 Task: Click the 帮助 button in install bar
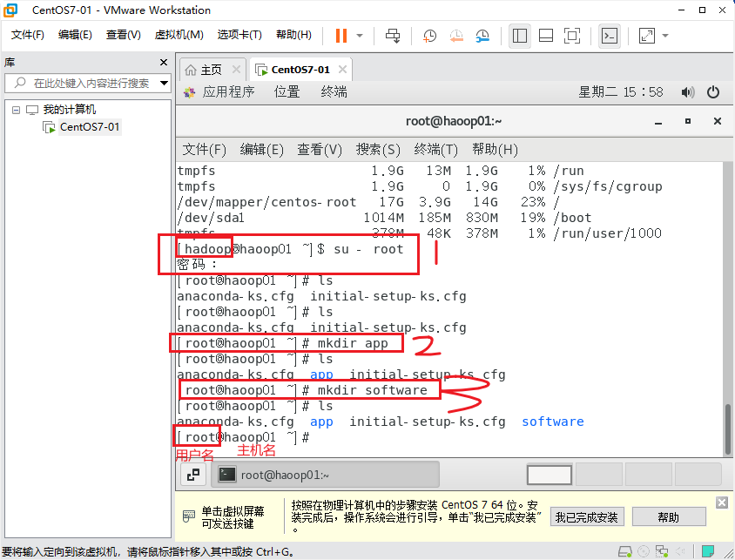669,516
